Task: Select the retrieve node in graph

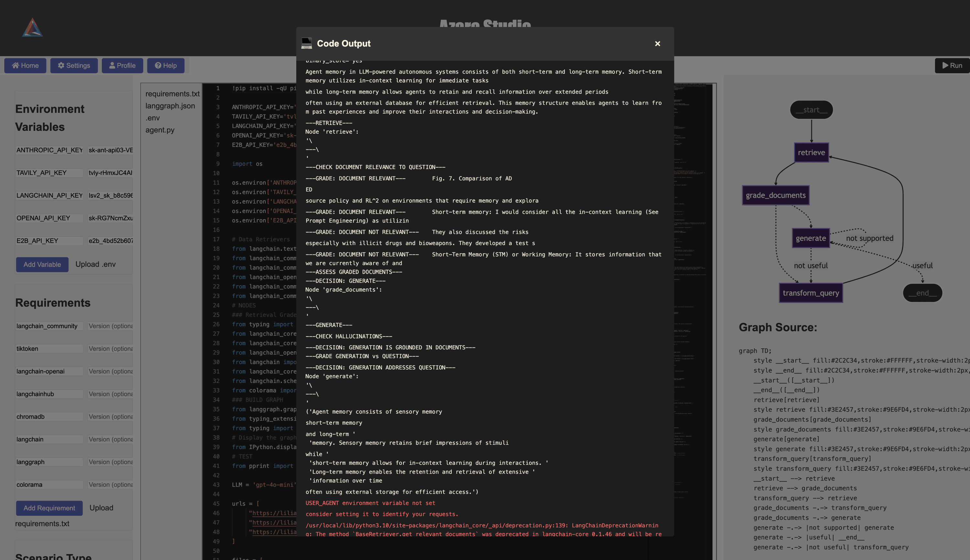Action: pyautogui.click(x=811, y=153)
